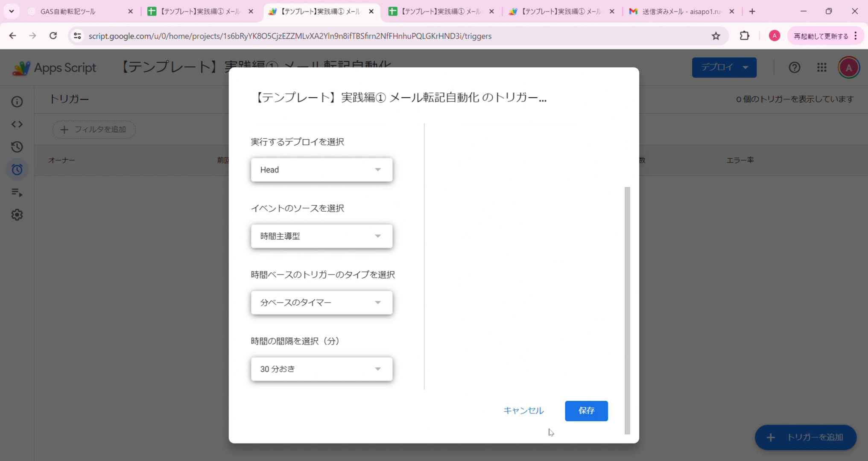This screenshot has height=461, width=868.
Task: Save the trigger with 保存 button
Action: [586, 411]
